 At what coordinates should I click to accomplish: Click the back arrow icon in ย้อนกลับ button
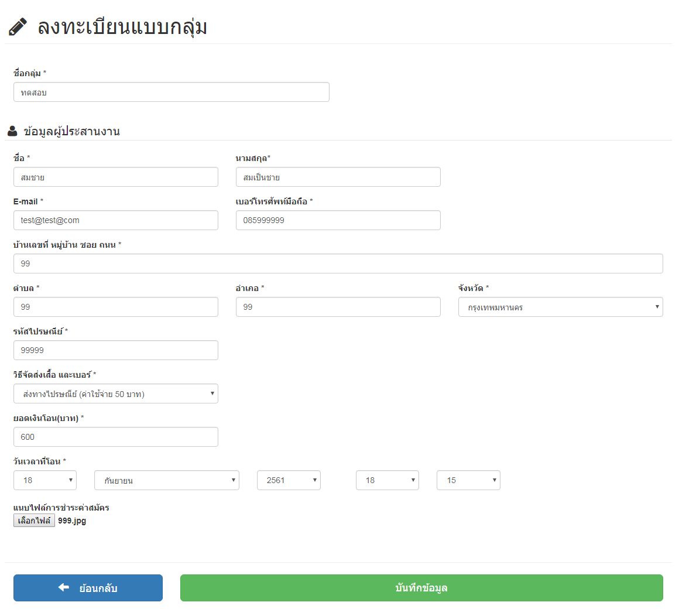[64, 587]
